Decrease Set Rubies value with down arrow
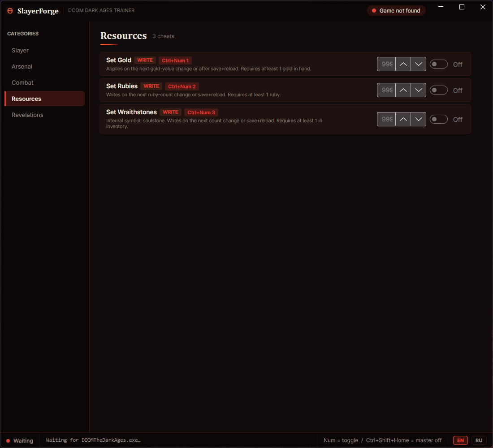This screenshot has width=493, height=448. click(418, 90)
